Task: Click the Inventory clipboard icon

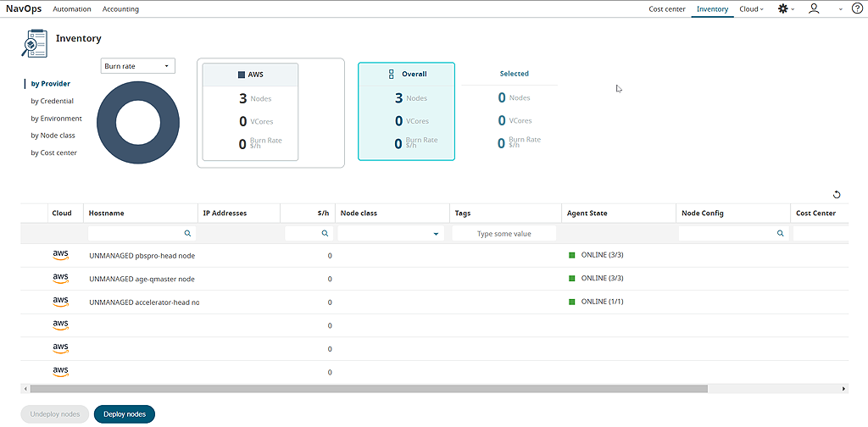Action: [33, 41]
